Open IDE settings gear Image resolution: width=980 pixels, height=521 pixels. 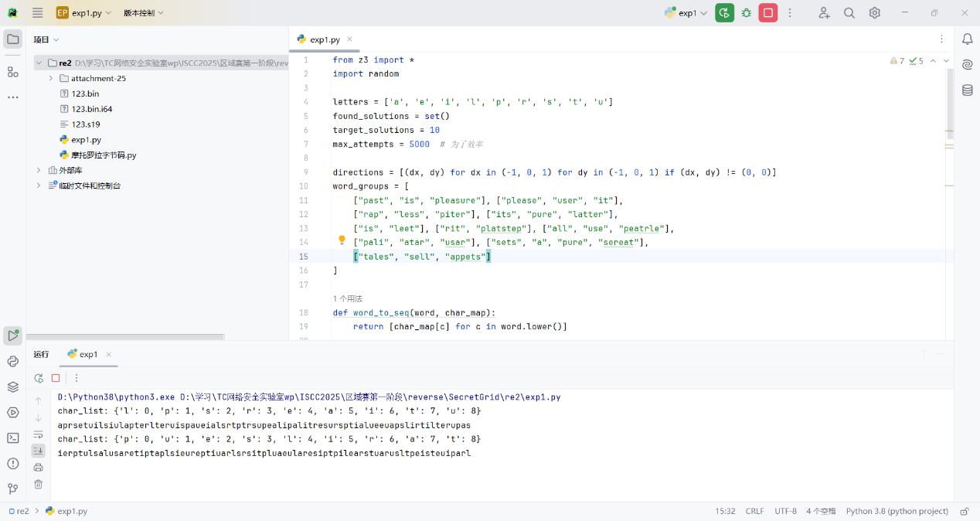[875, 13]
